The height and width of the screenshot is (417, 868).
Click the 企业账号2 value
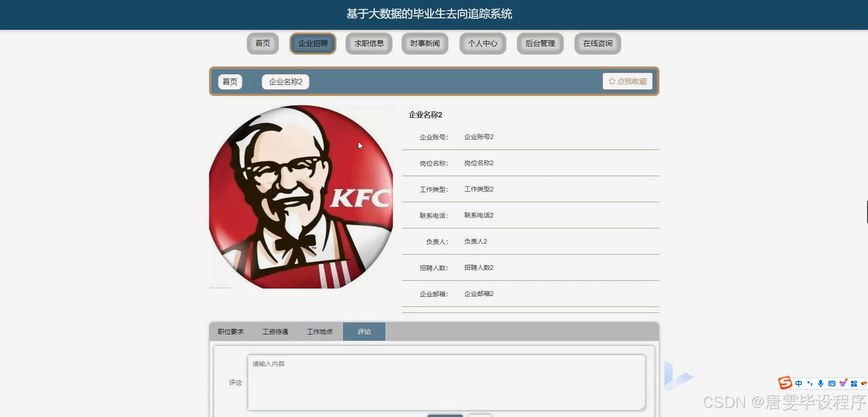pyautogui.click(x=479, y=137)
